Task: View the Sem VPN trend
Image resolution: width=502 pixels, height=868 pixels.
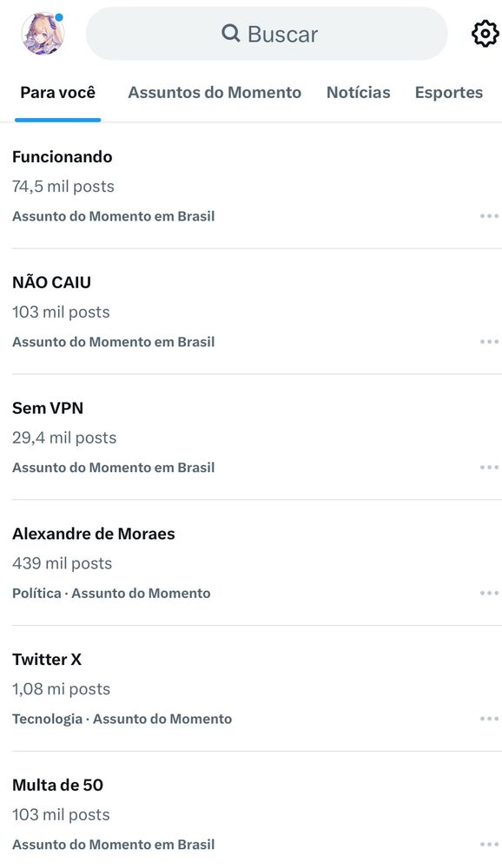Action: (251, 437)
